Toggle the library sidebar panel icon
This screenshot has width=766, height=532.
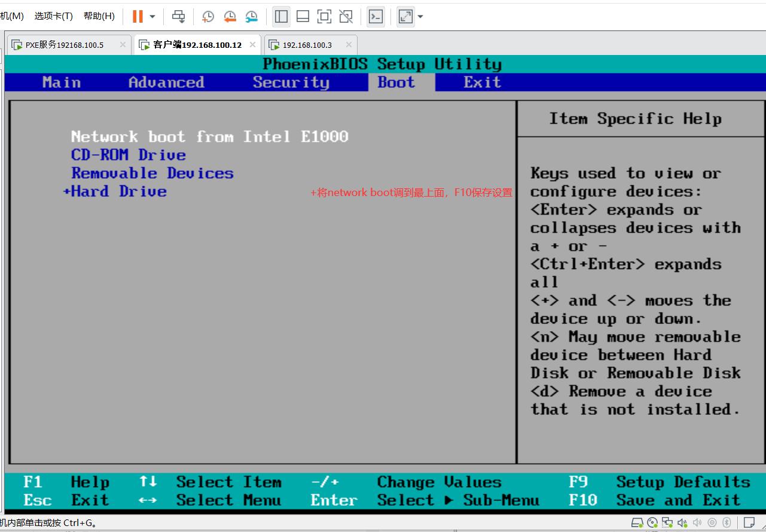coord(281,16)
